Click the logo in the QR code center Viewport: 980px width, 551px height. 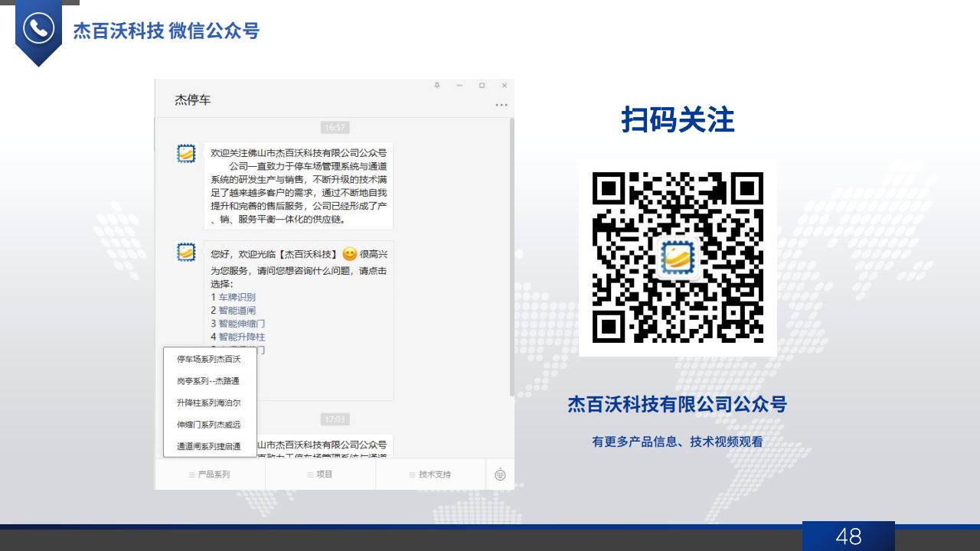point(678,258)
